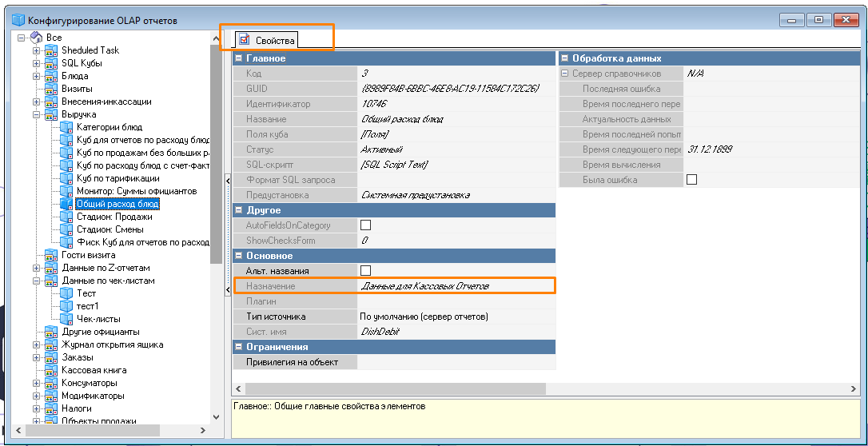
Task: Click the folder icon beside Кассовая книга
Action: [51, 370]
